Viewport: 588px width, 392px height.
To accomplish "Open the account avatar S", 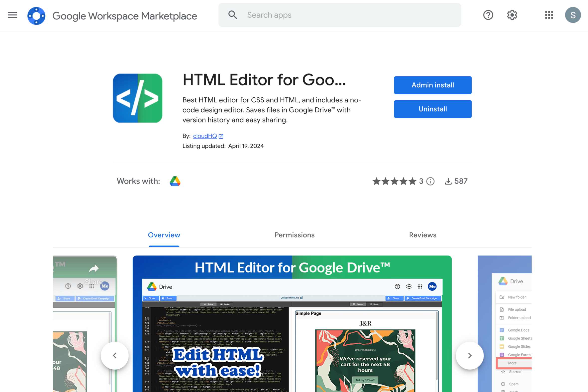I will tap(573, 15).
